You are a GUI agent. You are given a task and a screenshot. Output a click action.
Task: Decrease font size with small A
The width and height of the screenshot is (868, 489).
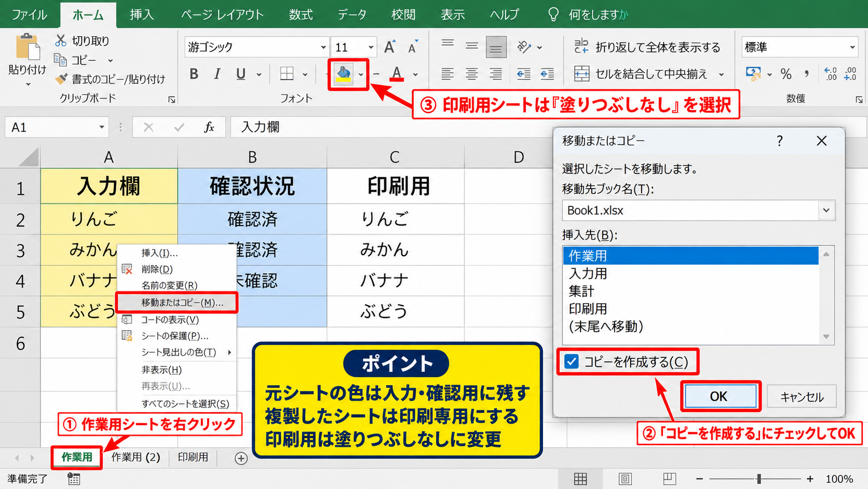tap(413, 47)
